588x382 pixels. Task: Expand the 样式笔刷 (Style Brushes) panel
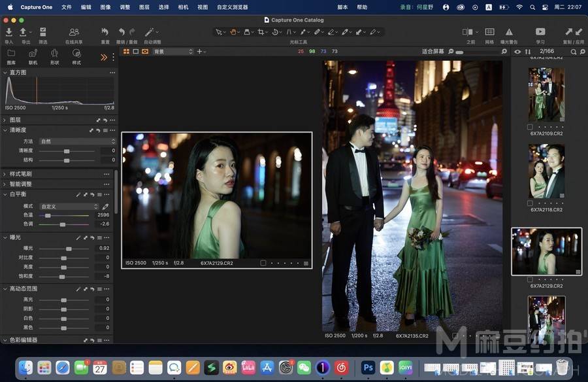5,174
